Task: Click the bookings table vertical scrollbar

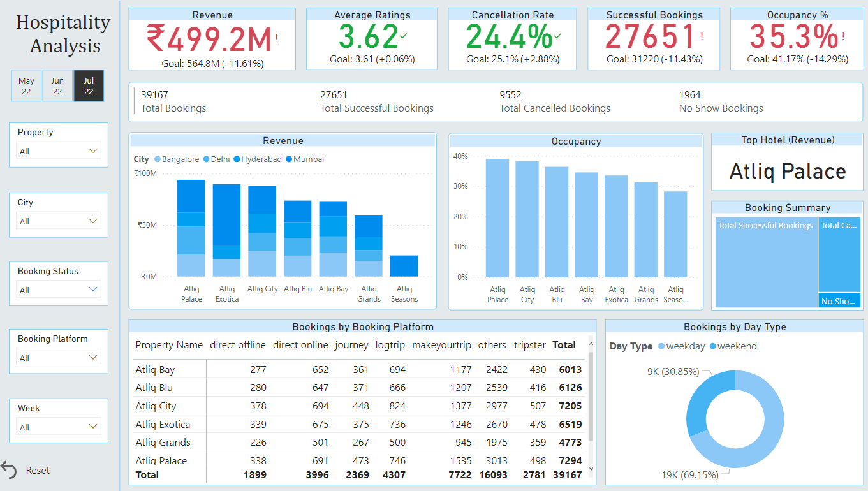Action: (x=591, y=395)
